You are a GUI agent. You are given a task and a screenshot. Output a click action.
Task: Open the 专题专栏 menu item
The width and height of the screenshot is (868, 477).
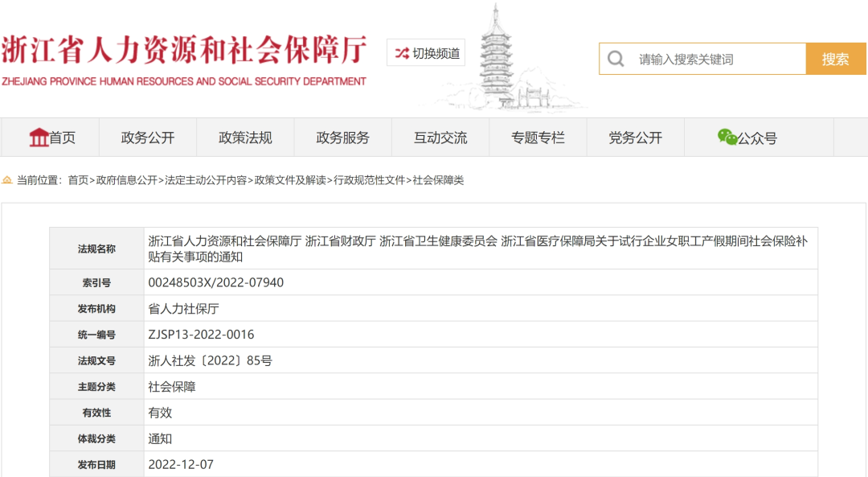538,138
